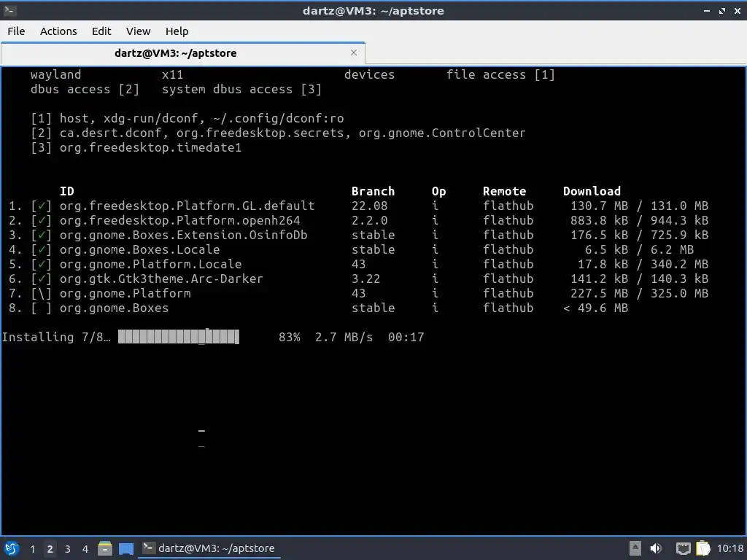The image size is (747, 560).
Task: Open the Edit menu
Action: point(101,31)
